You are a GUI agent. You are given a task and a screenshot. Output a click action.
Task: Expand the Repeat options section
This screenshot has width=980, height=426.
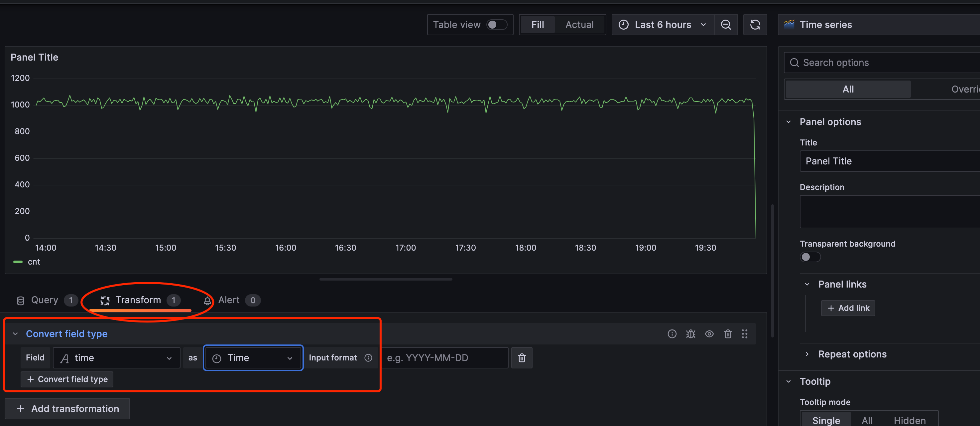807,354
